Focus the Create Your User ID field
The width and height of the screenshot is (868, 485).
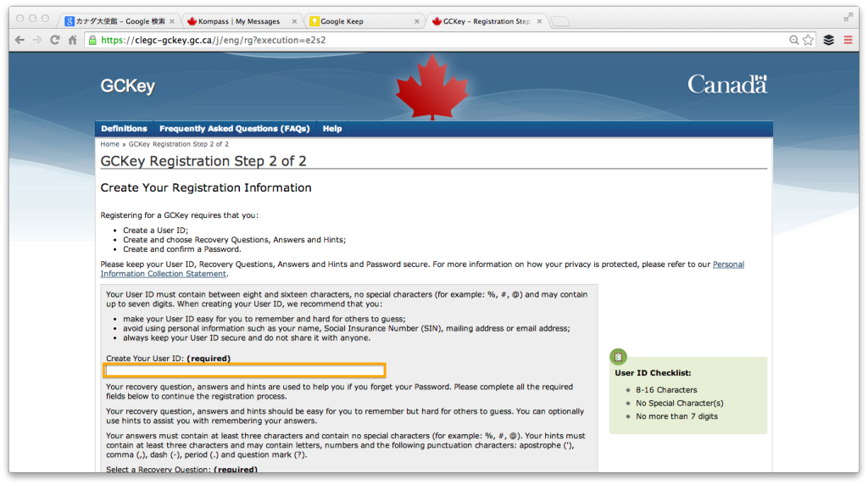[245, 371]
